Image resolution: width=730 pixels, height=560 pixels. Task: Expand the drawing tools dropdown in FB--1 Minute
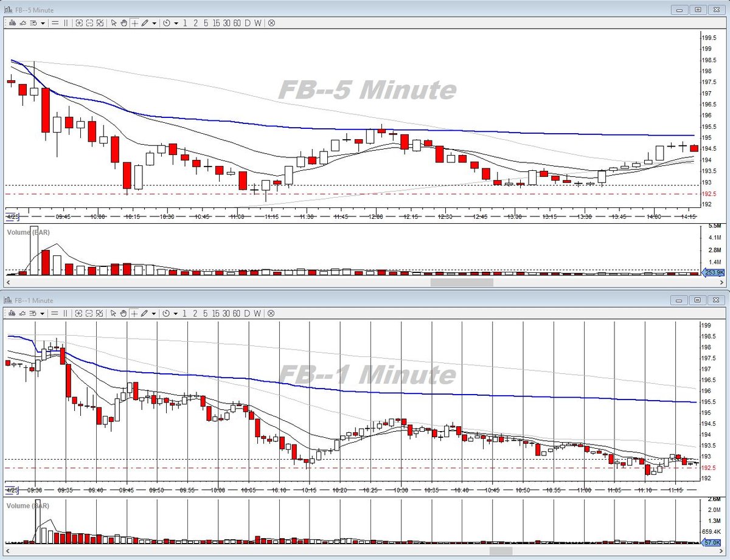point(154,313)
